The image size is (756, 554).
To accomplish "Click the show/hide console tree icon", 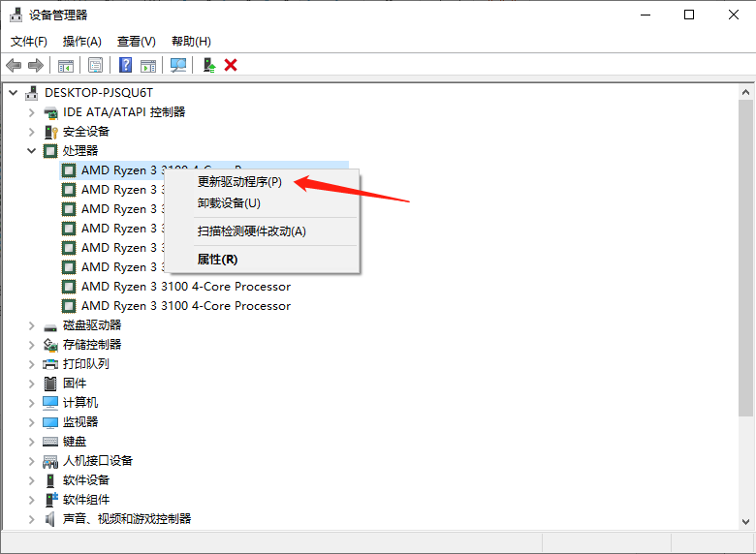I will point(66,66).
